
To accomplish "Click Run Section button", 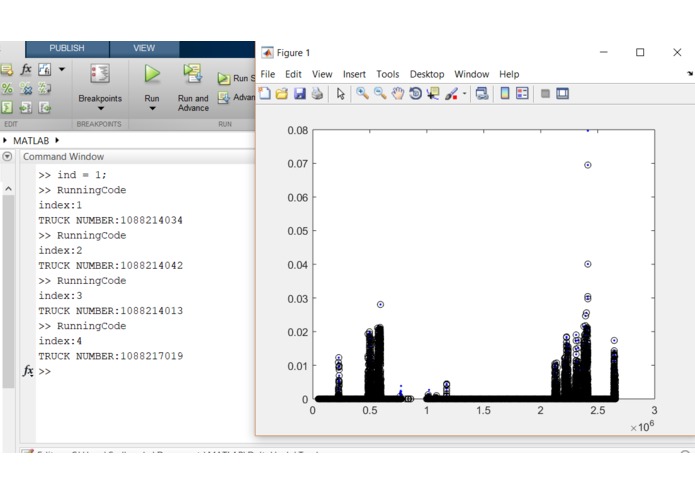I will tap(236, 78).
